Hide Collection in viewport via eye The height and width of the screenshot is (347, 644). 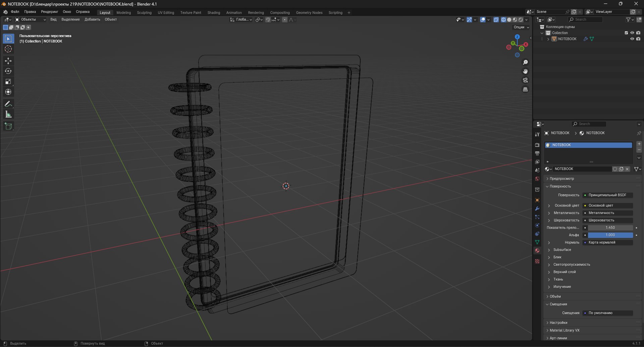pyautogui.click(x=632, y=33)
